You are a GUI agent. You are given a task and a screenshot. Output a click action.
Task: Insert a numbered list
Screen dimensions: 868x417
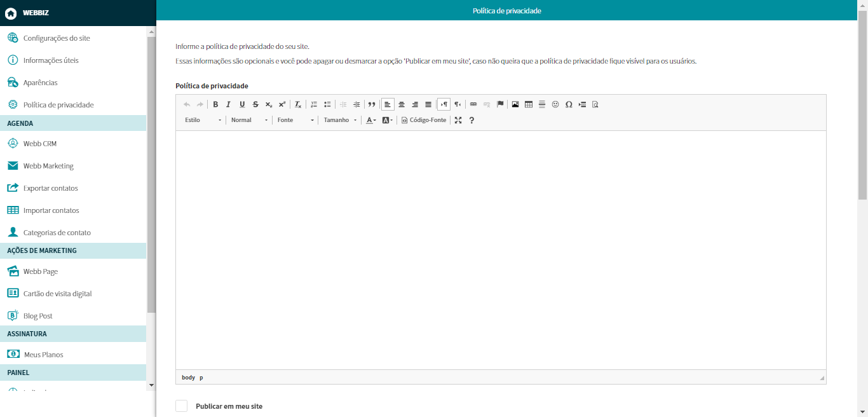314,104
